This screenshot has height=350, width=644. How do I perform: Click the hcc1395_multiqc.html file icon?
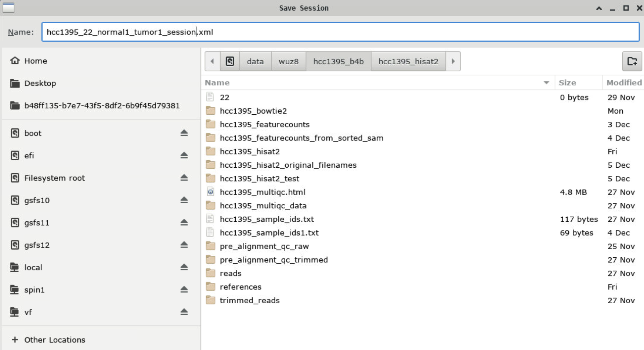tap(210, 192)
